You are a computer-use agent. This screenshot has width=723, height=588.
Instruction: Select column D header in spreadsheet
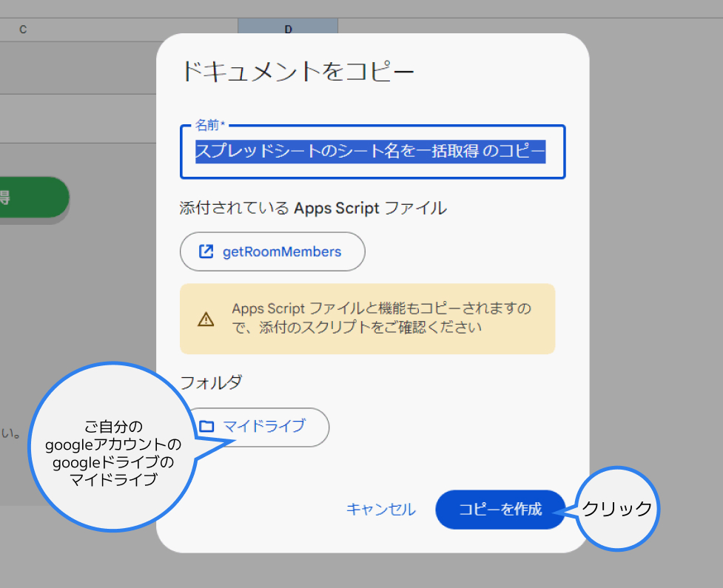288,27
